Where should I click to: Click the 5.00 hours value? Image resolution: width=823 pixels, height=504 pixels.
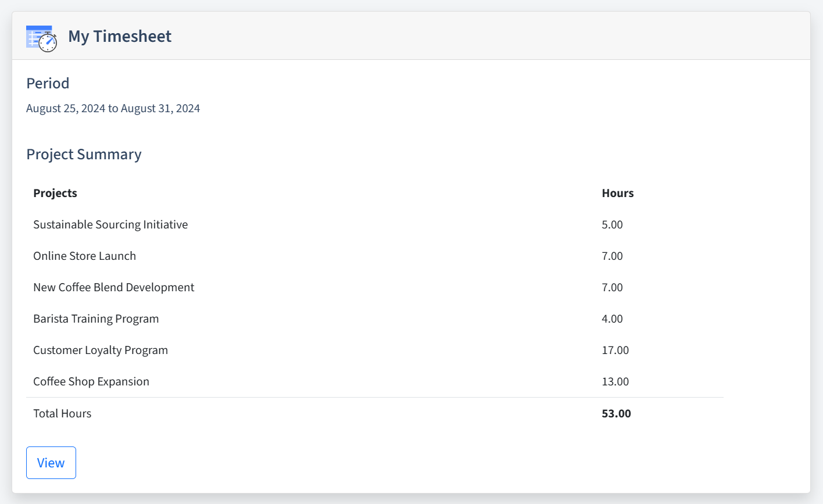612,224
